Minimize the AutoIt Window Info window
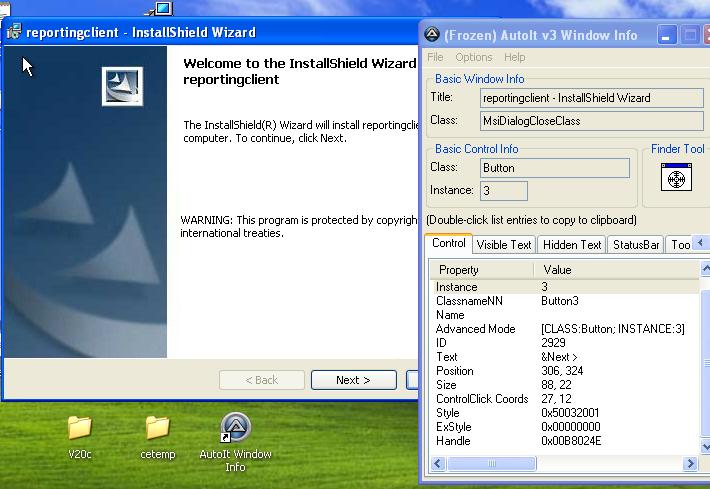Viewport: 710px width, 489px height. 667,35
